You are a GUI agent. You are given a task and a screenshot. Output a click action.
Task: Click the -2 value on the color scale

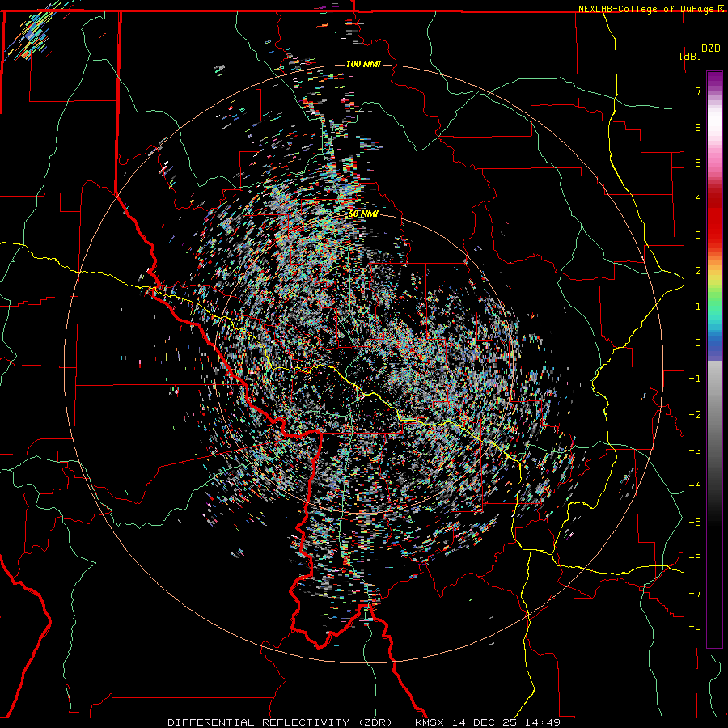(x=695, y=415)
